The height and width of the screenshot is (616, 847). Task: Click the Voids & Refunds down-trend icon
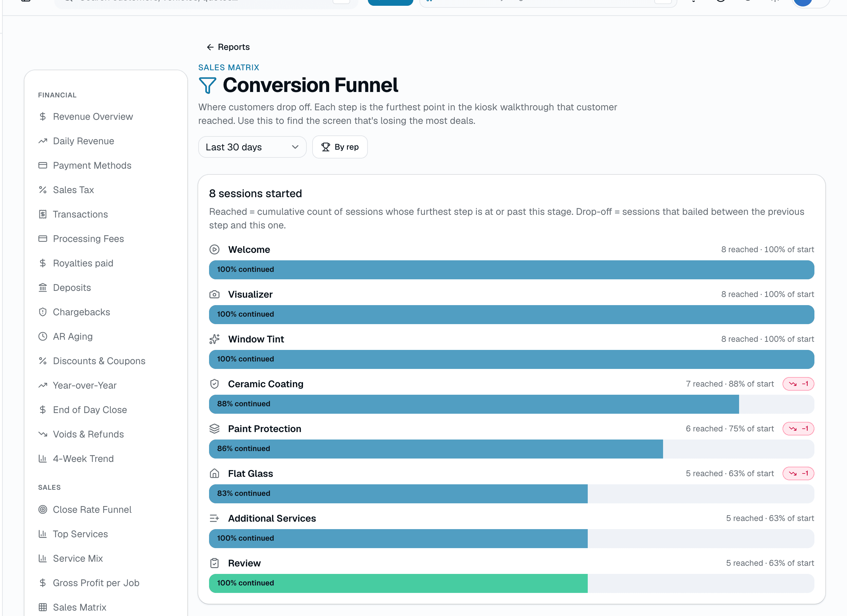42,434
